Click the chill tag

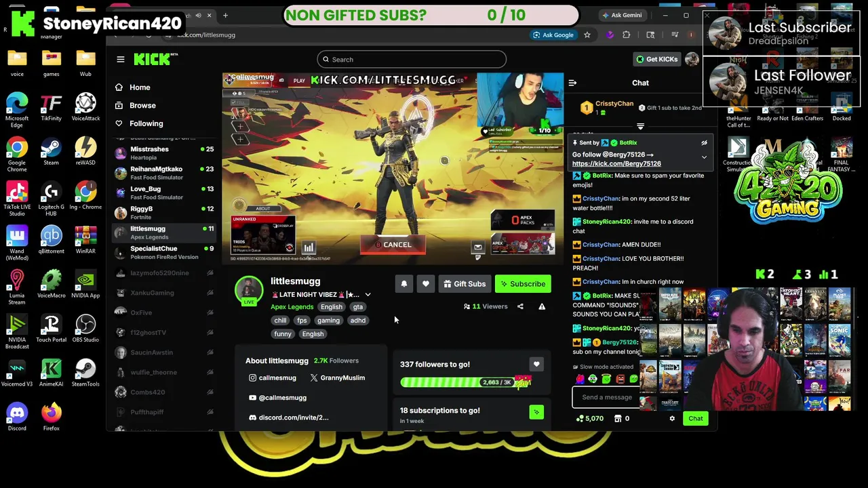[x=280, y=321]
